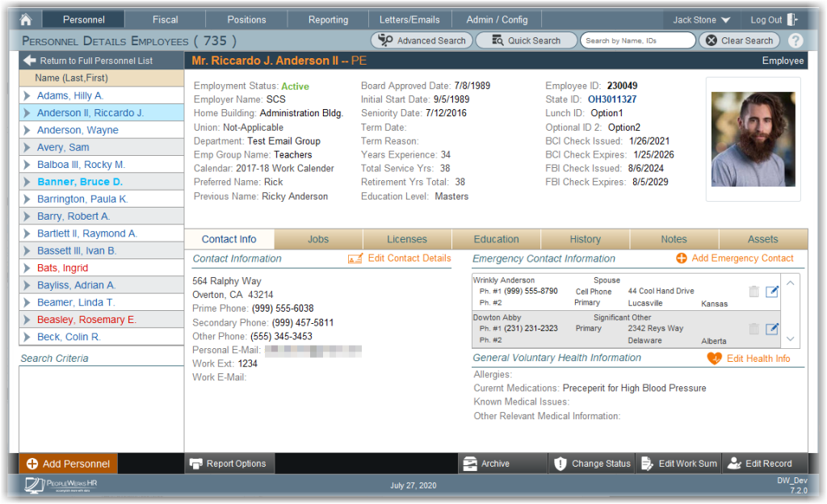Click Add Emergency Contact plus icon
The width and height of the screenshot is (827, 504).
pos(682,258)
